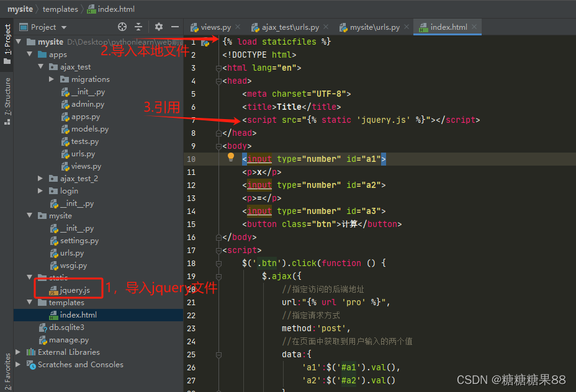Click External Libraries bar-chart icon
Viewport: 576px width, 392px height.
[31, 352]
